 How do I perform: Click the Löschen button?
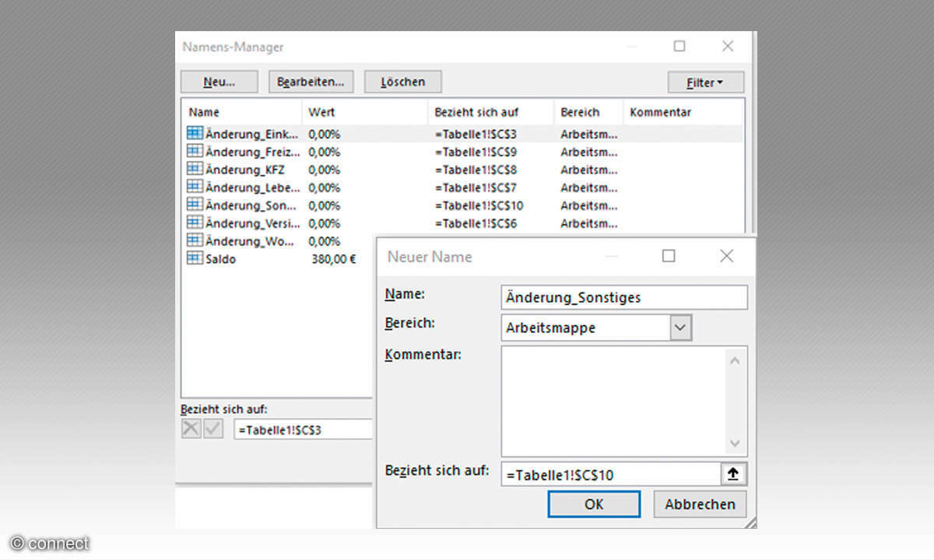(403, 82)
